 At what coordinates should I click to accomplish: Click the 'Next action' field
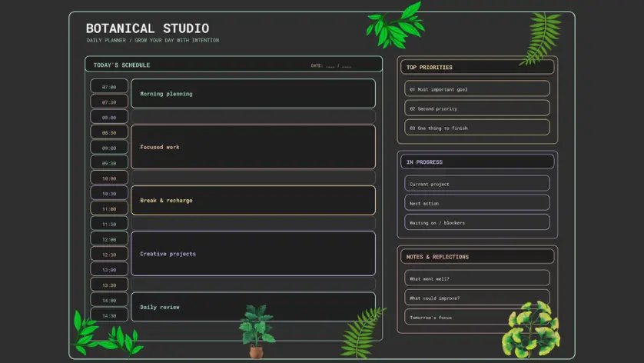476,203
